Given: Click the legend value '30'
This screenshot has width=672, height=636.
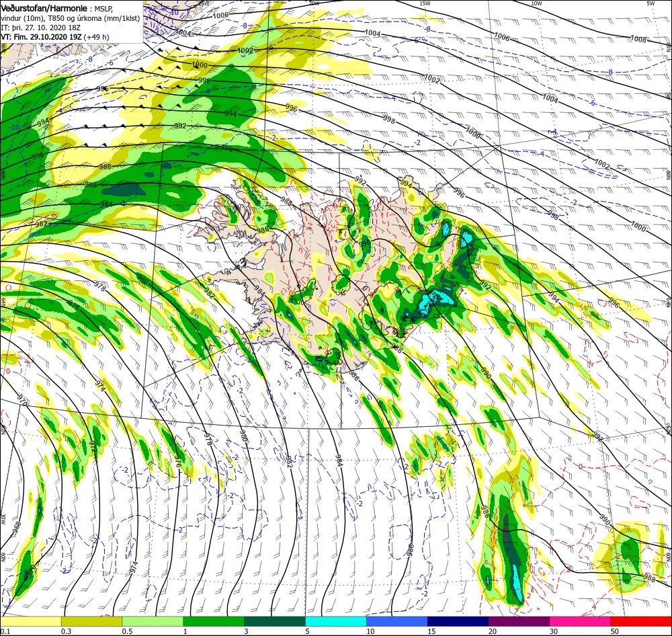Looking at the screenshot, I should tap(554, 631).
